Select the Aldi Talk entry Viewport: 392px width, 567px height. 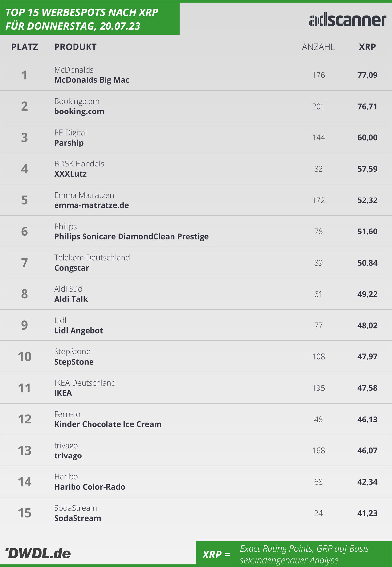click(71, 299)
